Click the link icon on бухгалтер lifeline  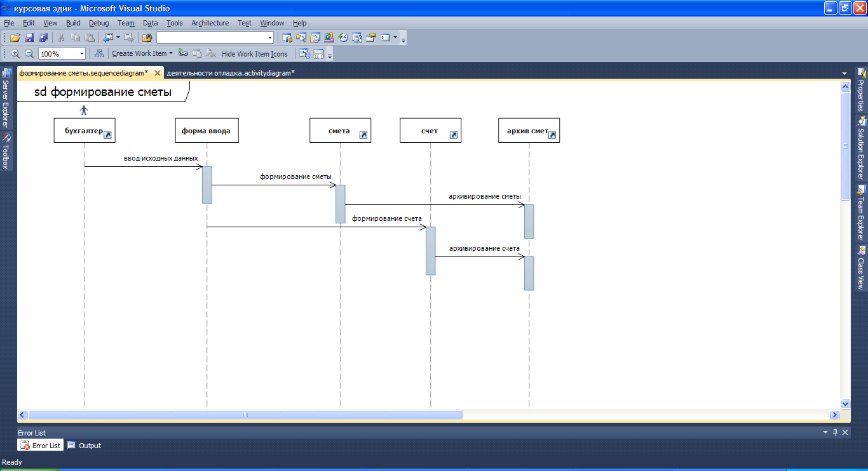coord(107,135)
